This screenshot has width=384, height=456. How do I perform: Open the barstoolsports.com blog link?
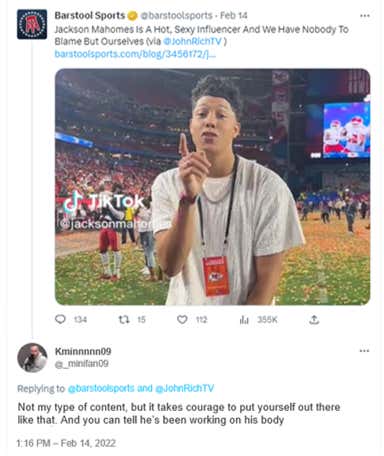[x=135, y=54]
